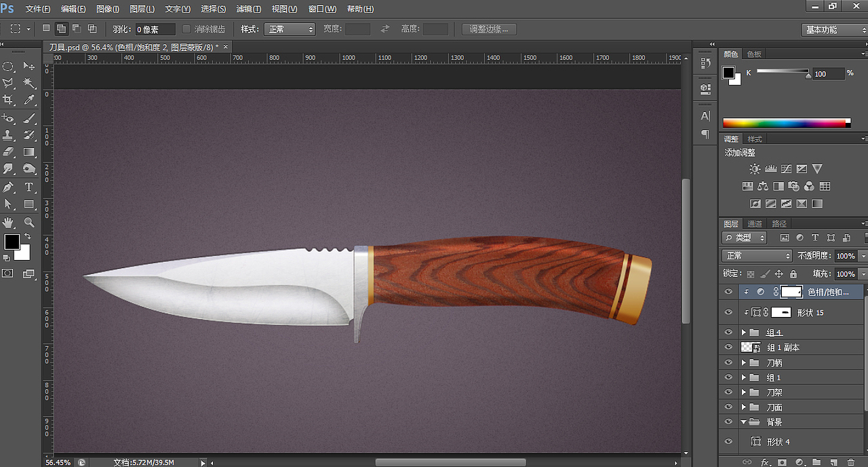
Task: Click the 调整边缘... button
Action: pos(489,29)
